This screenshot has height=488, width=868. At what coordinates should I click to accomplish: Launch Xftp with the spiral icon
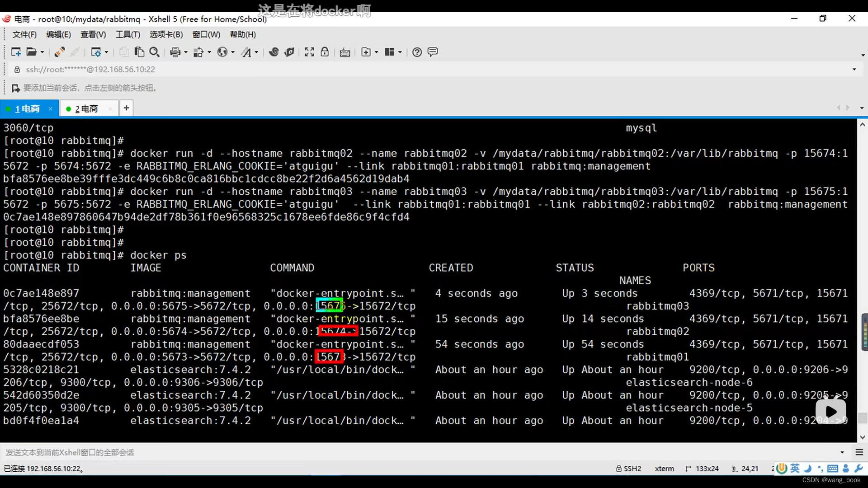tap(274, 52)
